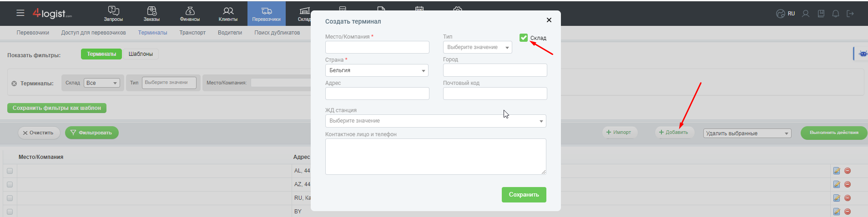Screen dimensions: 868x217
Task: Click the Фильтровать button
Action: (92, 133)
